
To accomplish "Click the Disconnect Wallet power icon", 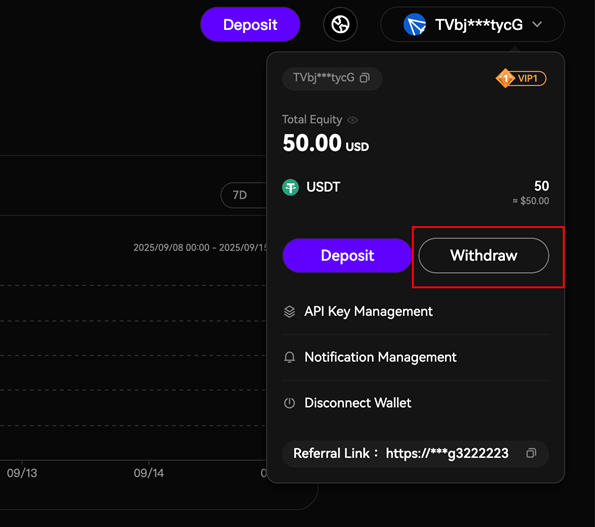I will pyautogui.click(x=290, y=403).
